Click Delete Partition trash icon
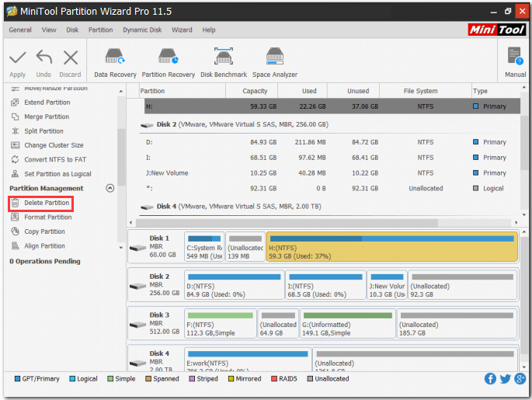532x400 pixels. [15, 203]
